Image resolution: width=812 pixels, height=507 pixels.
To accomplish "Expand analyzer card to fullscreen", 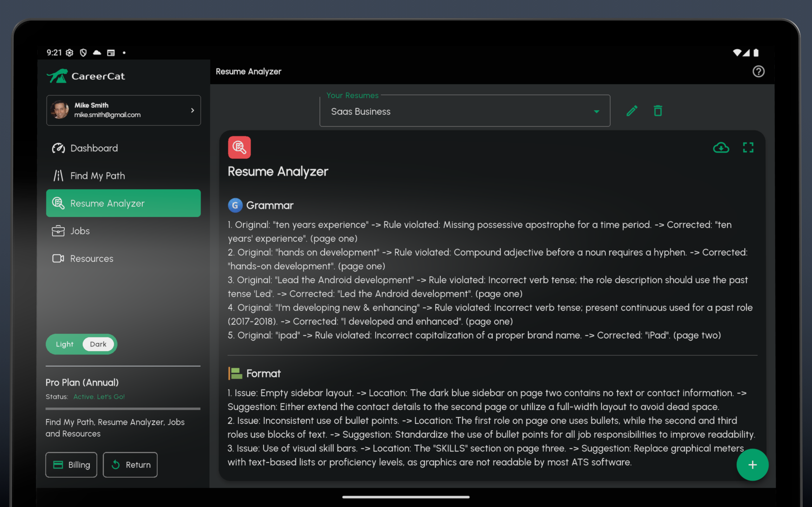I will tap(748, 148).
